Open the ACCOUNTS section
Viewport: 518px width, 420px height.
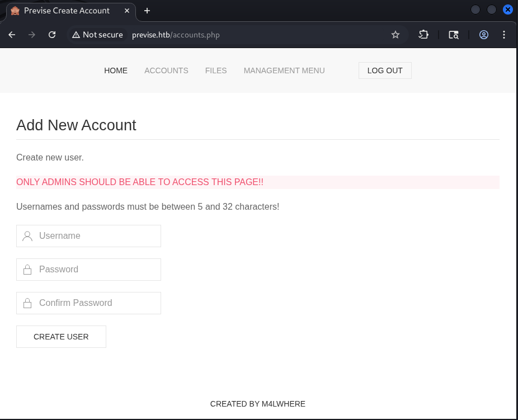click(166, 70)
